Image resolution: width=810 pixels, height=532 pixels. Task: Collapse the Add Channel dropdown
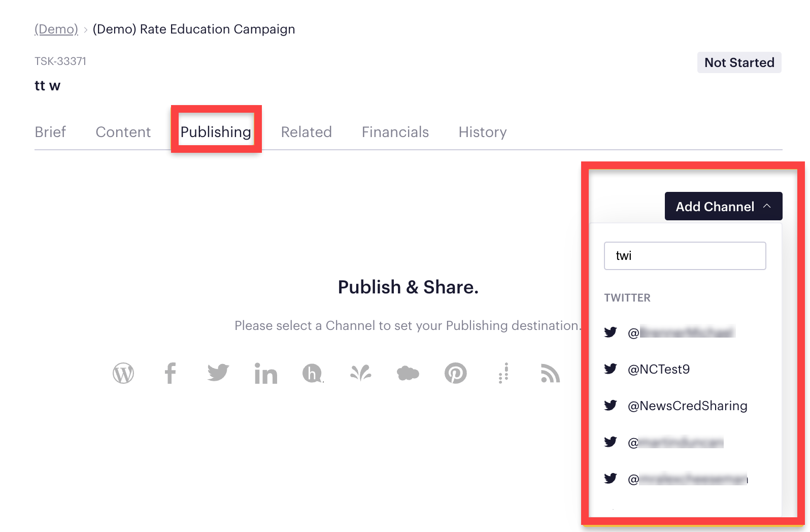pyautogui.click(x=723, y=206)
